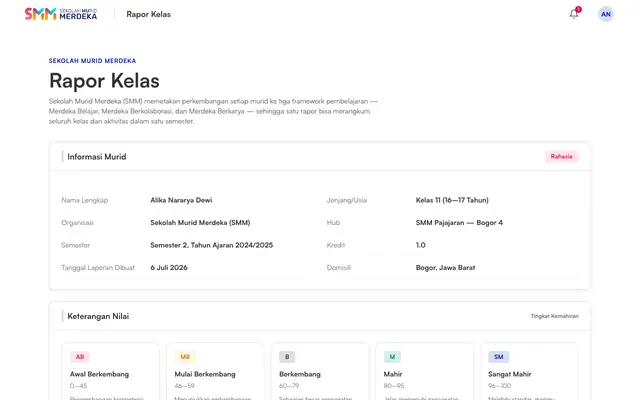The height and width of the screenshot is (400, 640).
Task: Click the date 6 Juli 2026
Action: point(169,267)
